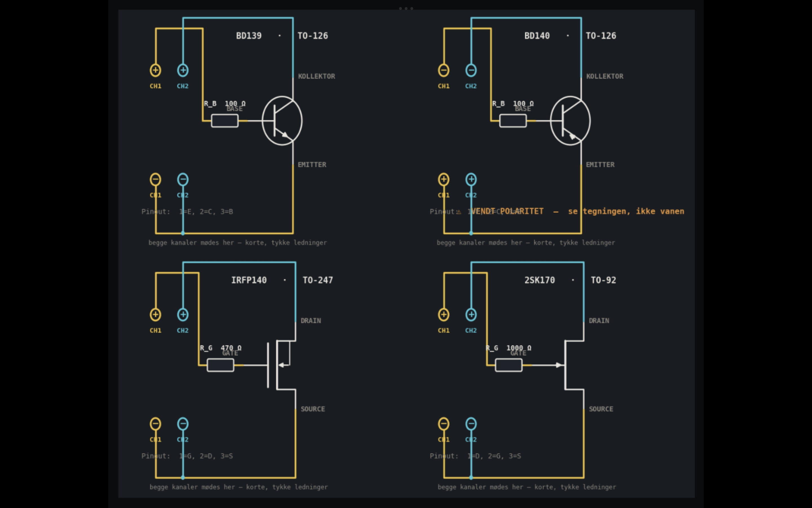The image size is (812, 508).
Task: Click the BD139 part name
Action: coord(249,36)
